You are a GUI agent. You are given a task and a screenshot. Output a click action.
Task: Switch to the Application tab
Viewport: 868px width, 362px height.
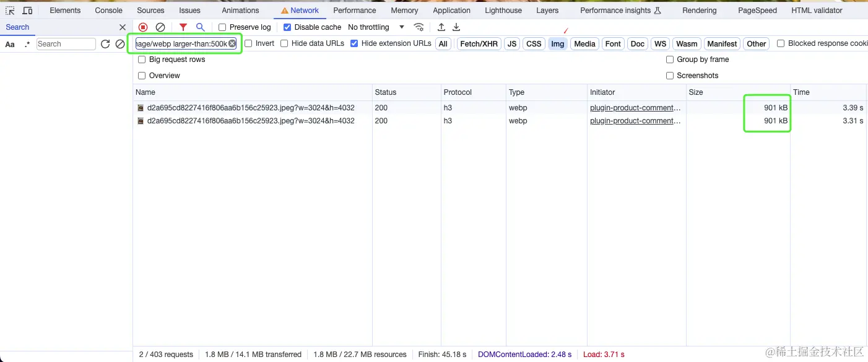pyautogui.click(x=451, y=11)
